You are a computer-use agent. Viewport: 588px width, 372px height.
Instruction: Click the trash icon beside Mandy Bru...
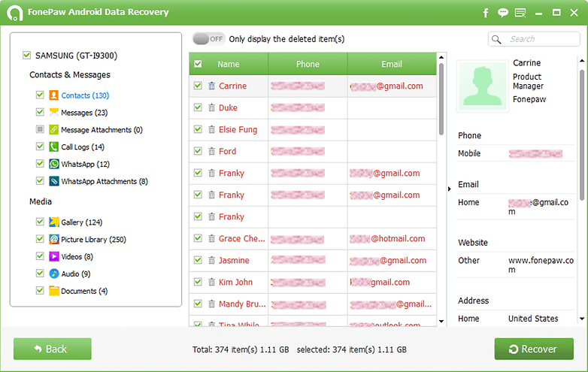(212, 304)
